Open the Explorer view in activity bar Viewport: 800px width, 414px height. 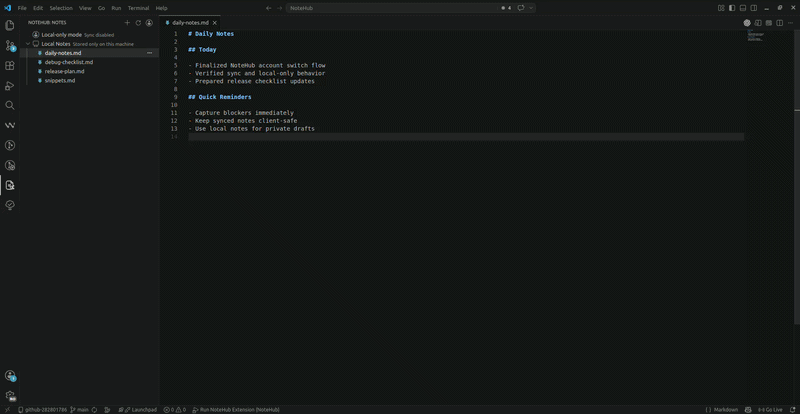point(10,25)
